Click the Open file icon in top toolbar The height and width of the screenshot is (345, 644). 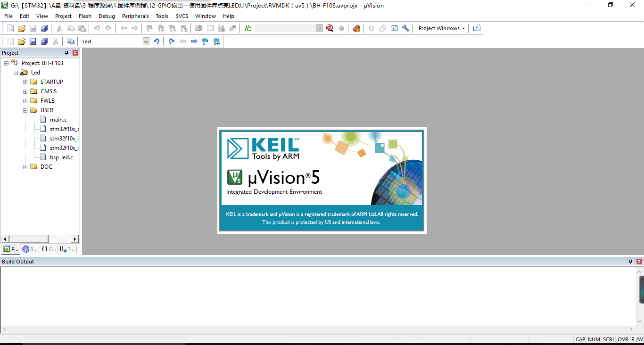(22, 28)
